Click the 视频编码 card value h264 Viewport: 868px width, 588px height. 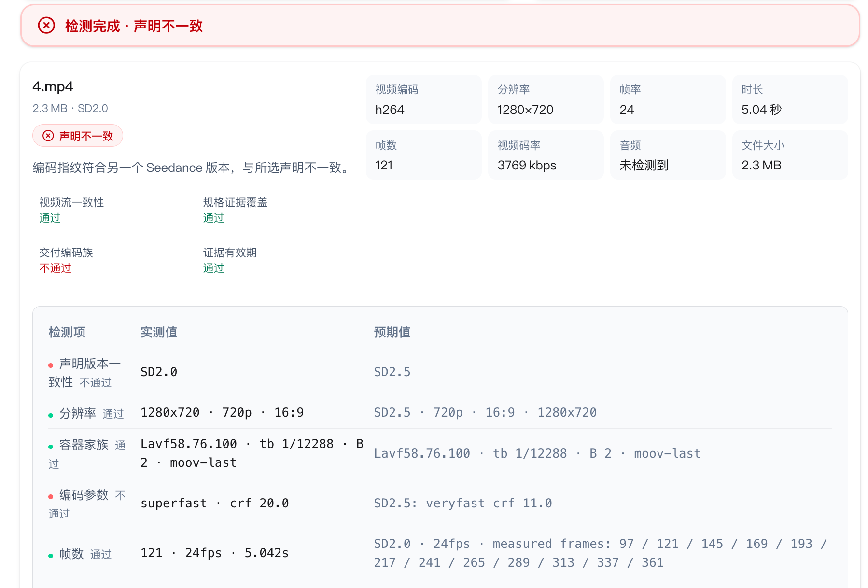390,110
